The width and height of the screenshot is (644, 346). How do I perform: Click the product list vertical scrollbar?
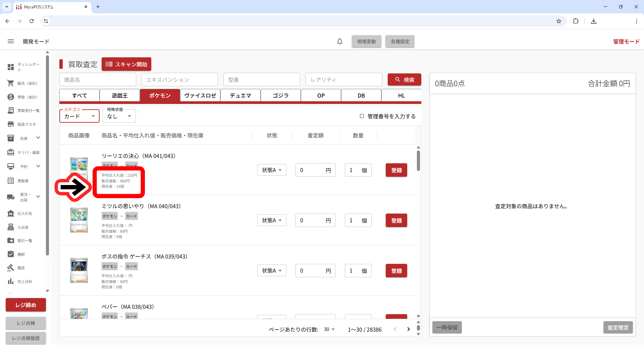click(x=418, y=161)
